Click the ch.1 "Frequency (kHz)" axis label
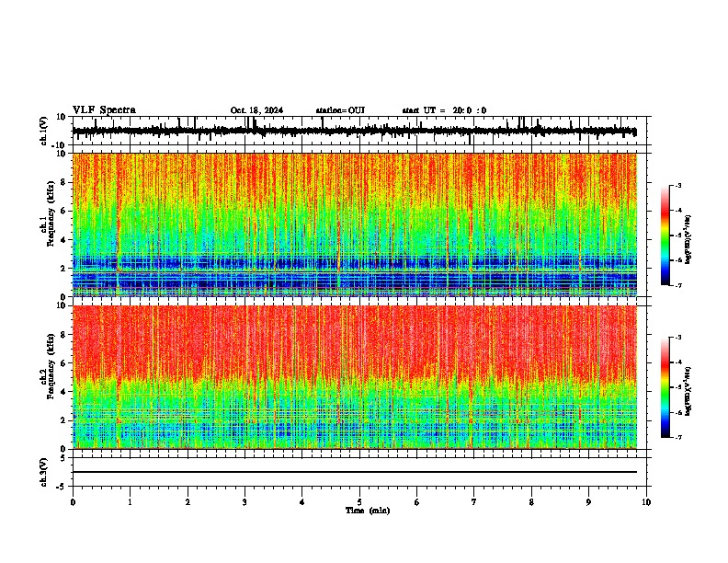The image size is (728, 563). 51,214
